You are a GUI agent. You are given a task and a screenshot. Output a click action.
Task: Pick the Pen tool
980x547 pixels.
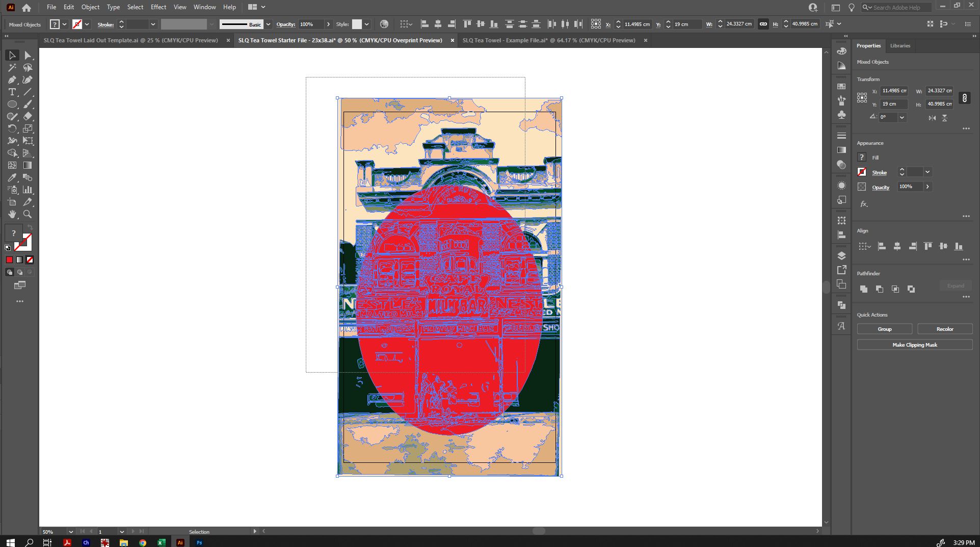click(12, 80)
